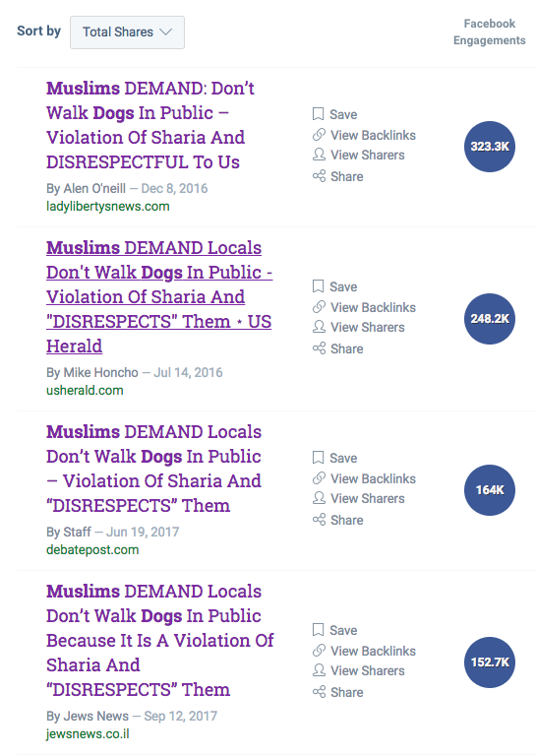Click the 164K engagements circle

(x=490, y=490)
